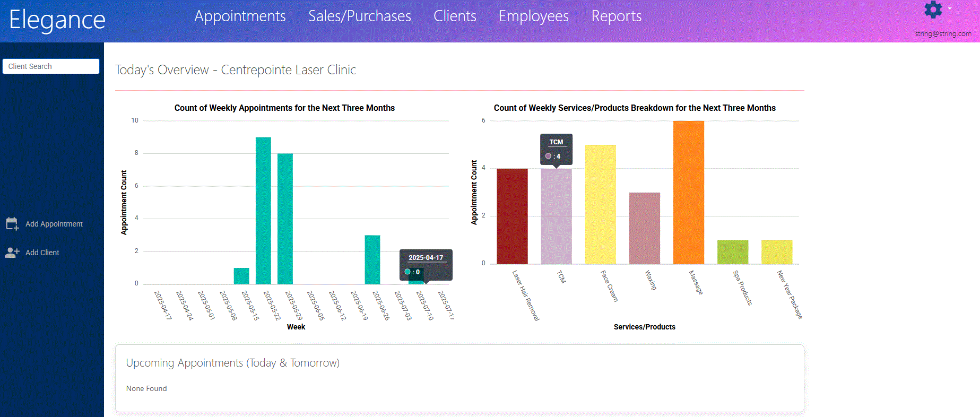Navigate to Reports
Viewport: 980px width, 417px height.
pyautogui.click(x=616, y=16)
